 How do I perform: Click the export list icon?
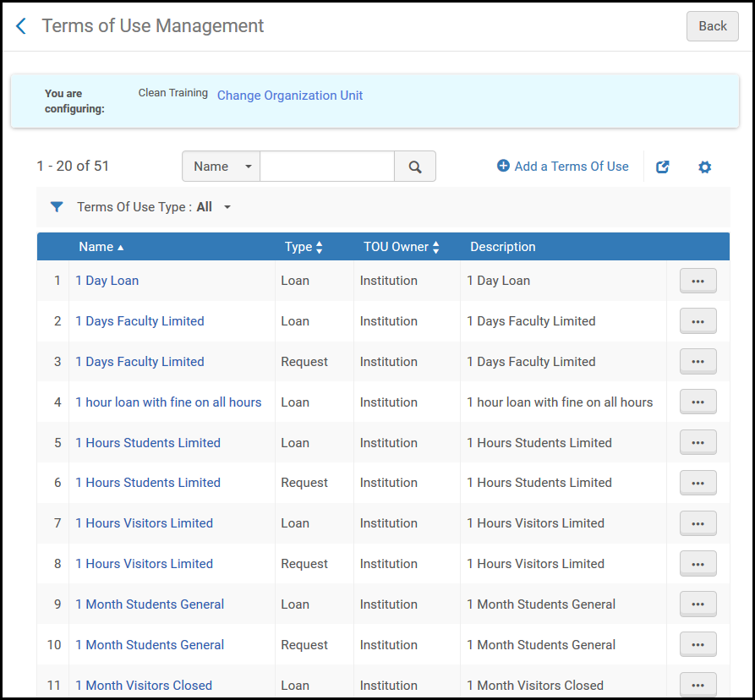click(x=663, y=167)
